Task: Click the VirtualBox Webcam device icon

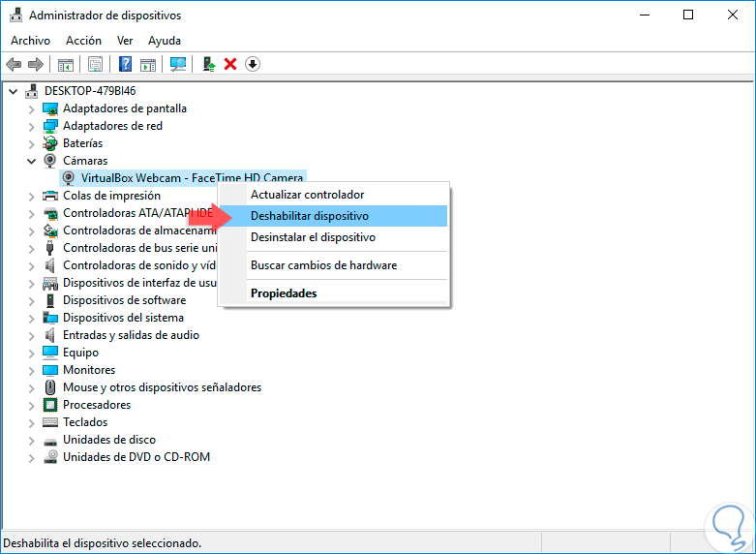Action: pyautogui.click(x=69, y=178)
